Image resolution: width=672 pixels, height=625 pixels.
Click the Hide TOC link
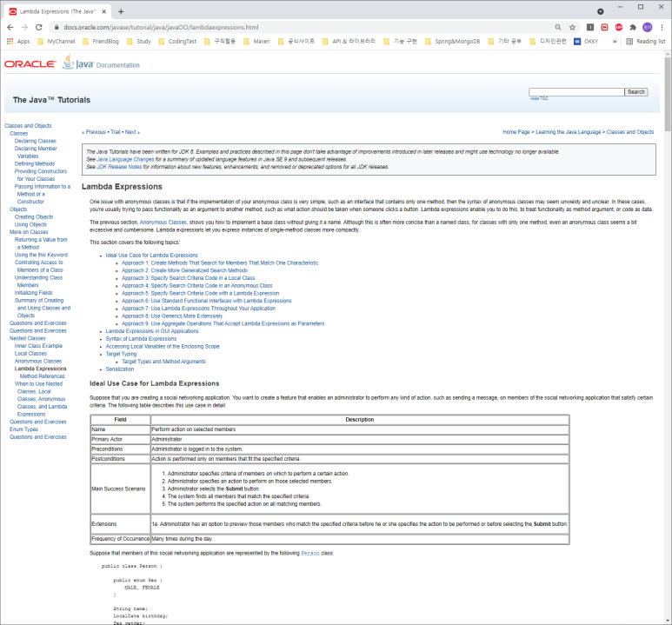click(539, 98)
